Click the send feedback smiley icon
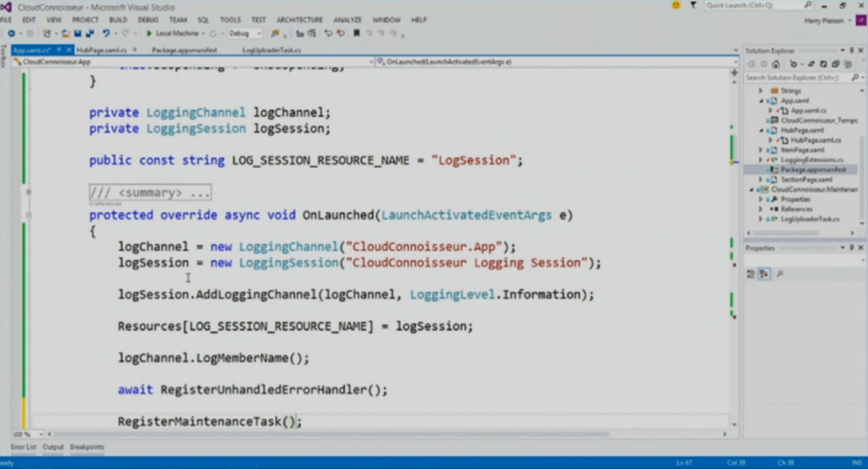Image resolution: width=868 pixels, height=469 pixels. pyautogui.click(x=676, y=5)
